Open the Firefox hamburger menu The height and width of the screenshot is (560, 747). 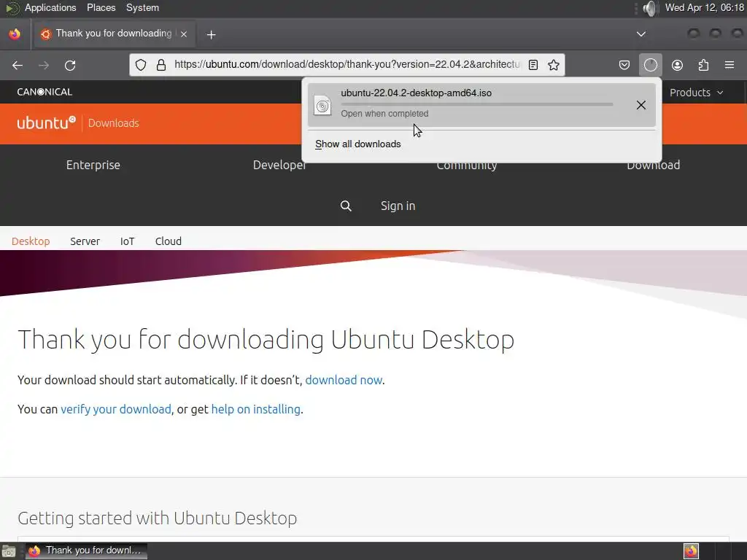[x=729, y=65]
